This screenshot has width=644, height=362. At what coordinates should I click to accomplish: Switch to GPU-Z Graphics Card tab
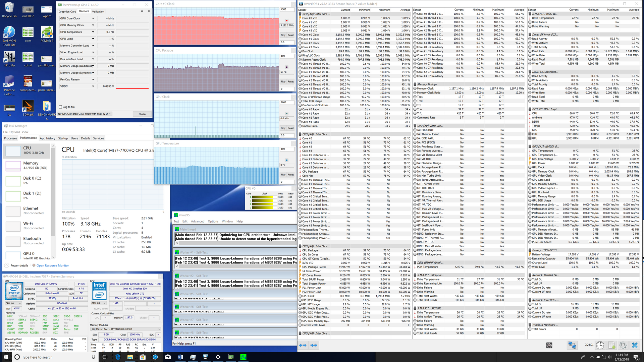click(x=67, y=11)
